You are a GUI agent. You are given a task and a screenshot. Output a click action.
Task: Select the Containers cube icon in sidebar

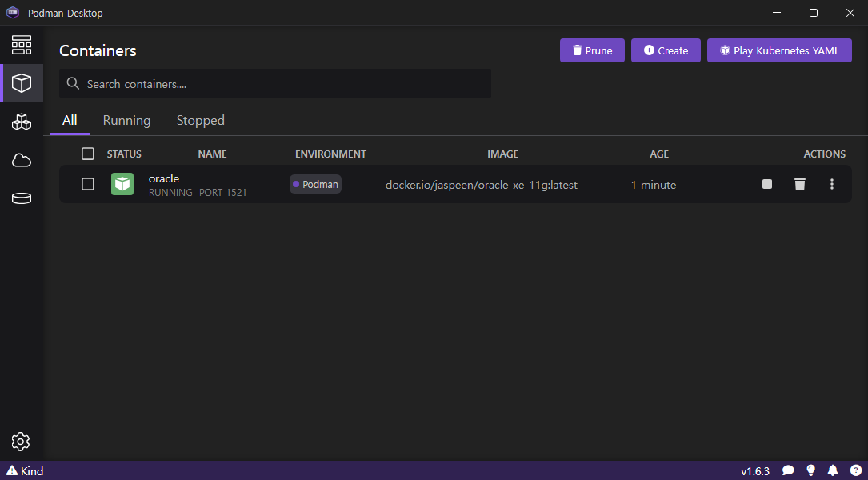[22, 83]
